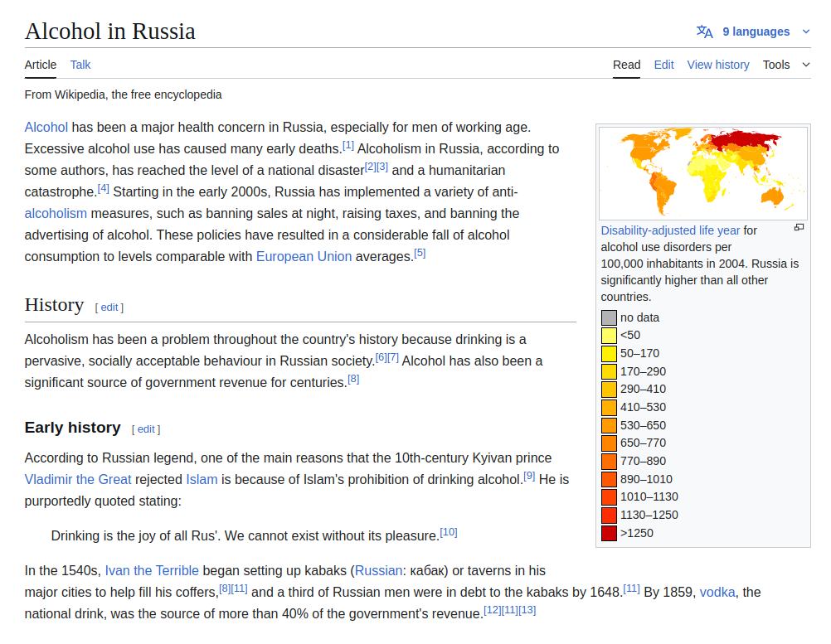Screen dimensions: 831x644
Task: Click the '530–650' orange legend swatch
Action: pyautogui.click(x=609, y=425)
